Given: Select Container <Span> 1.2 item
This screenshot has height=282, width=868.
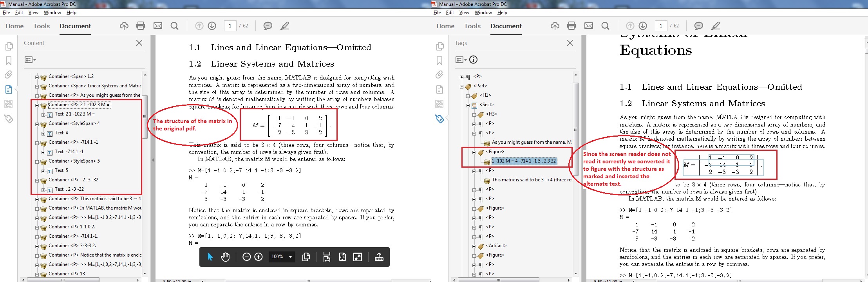Looking at the screenshot, I should point(71,76).
